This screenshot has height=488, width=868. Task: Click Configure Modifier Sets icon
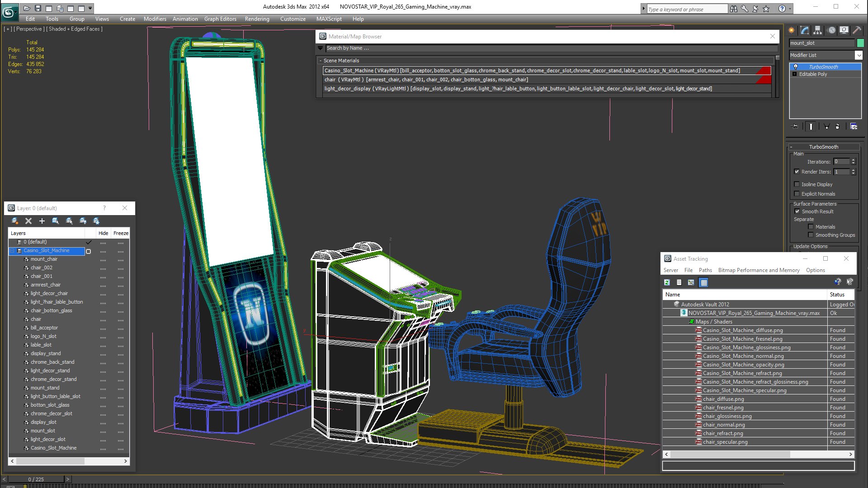(854, 127)
